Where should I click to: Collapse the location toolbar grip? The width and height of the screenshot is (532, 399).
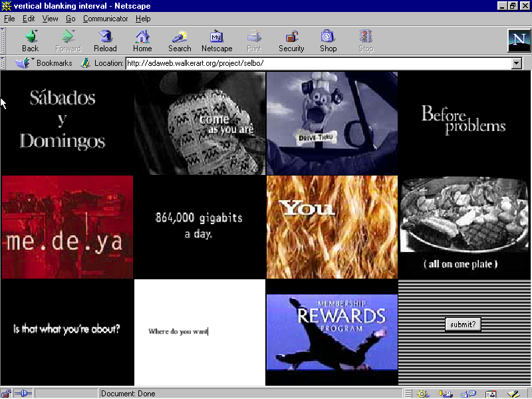pos(3,63)
